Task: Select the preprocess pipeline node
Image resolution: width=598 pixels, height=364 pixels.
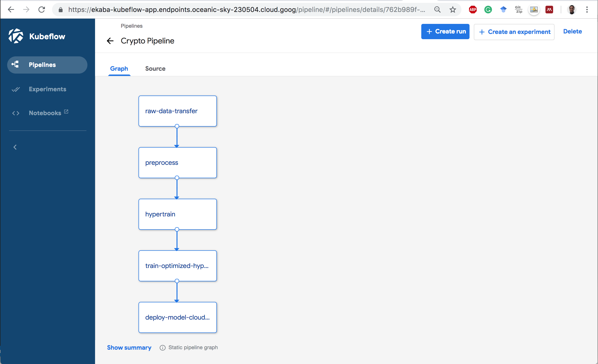Action: (x=177, y=163)
